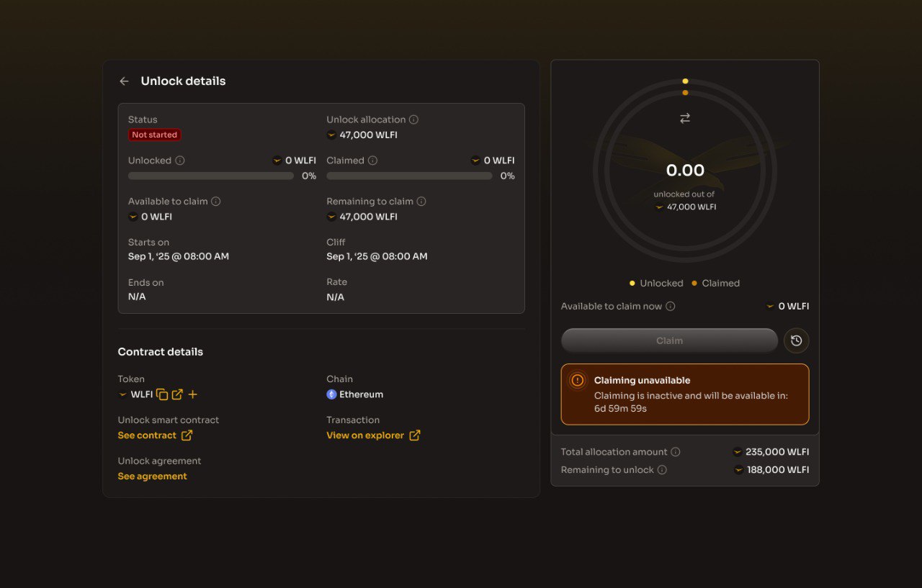Open the View on explorer link
Image resolution: width=922 pixels, height=588 pixels.
[372, 435]
